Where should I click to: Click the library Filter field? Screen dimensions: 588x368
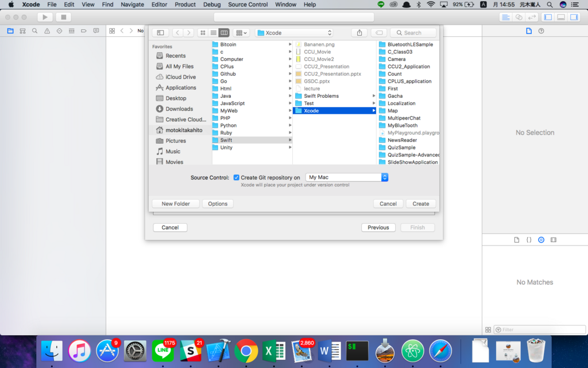[539, 329]
